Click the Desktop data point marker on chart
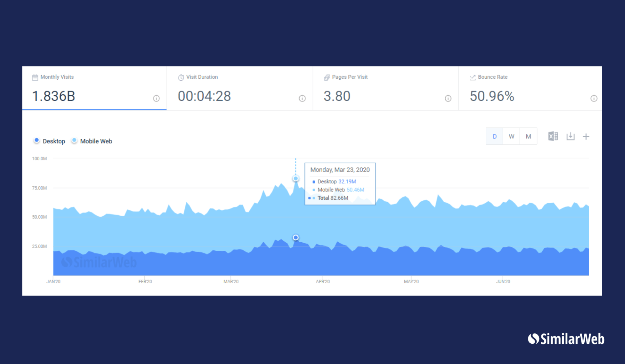 [296, 238]
